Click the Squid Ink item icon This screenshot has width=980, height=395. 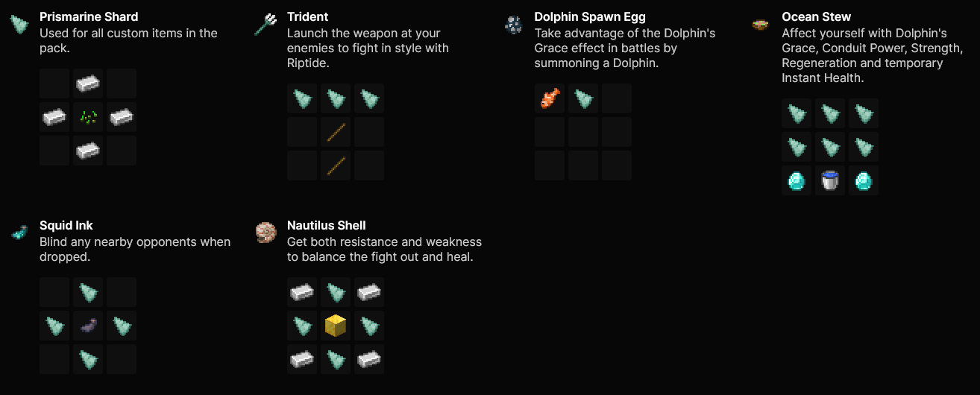[x=19, y=233]
